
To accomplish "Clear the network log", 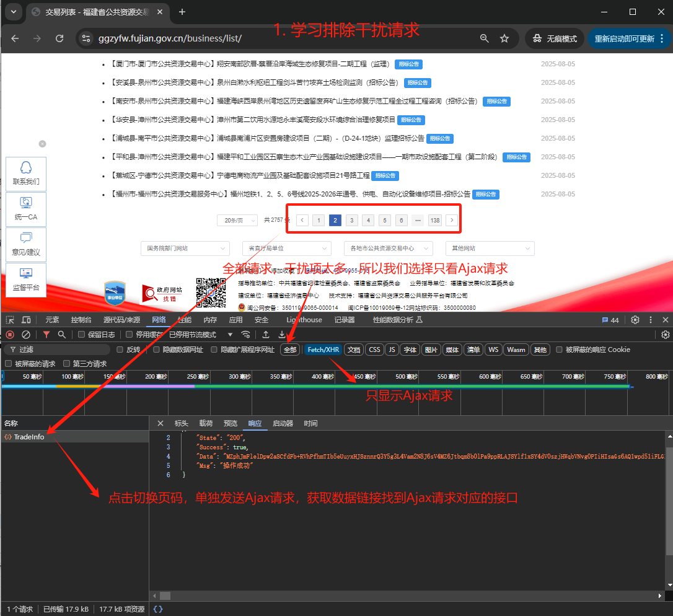I will pyautogui.click(x=26, y=335).
